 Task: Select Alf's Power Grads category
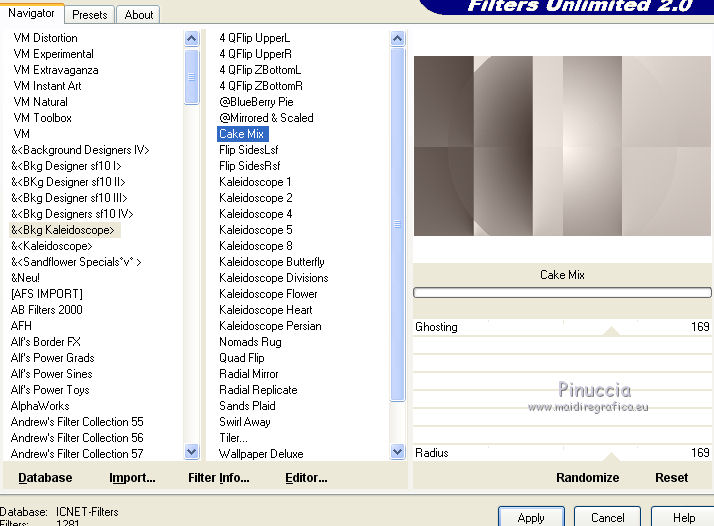click(x=52, y=358)
